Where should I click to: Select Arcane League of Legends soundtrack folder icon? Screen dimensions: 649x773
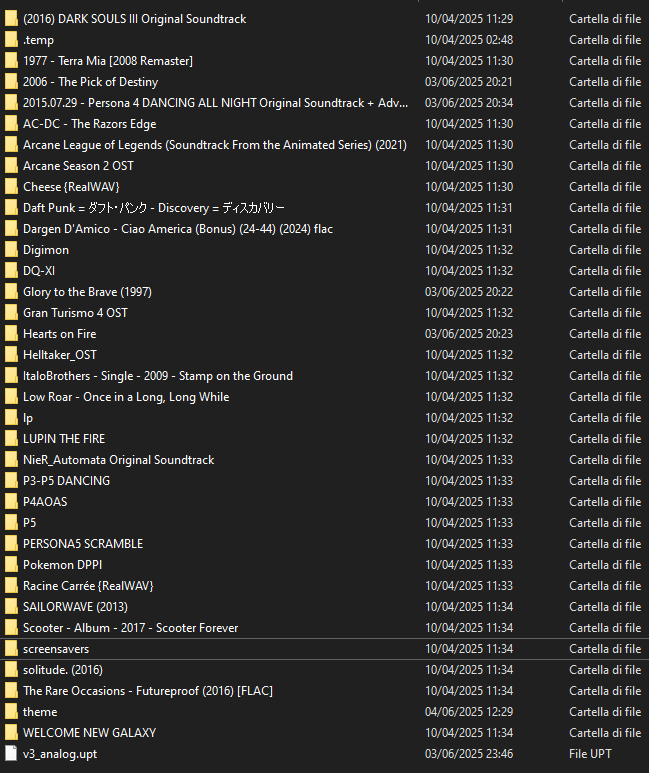click(x=11, y=145)
